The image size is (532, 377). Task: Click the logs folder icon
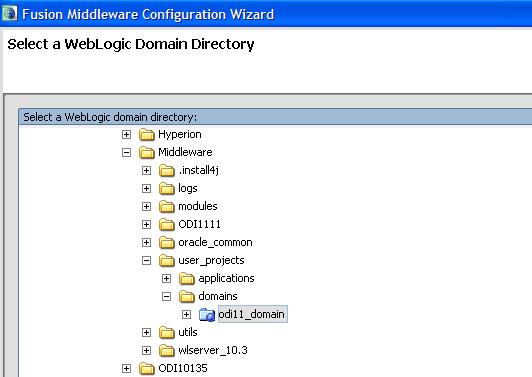pyautogui.click(x=167, y=189)
